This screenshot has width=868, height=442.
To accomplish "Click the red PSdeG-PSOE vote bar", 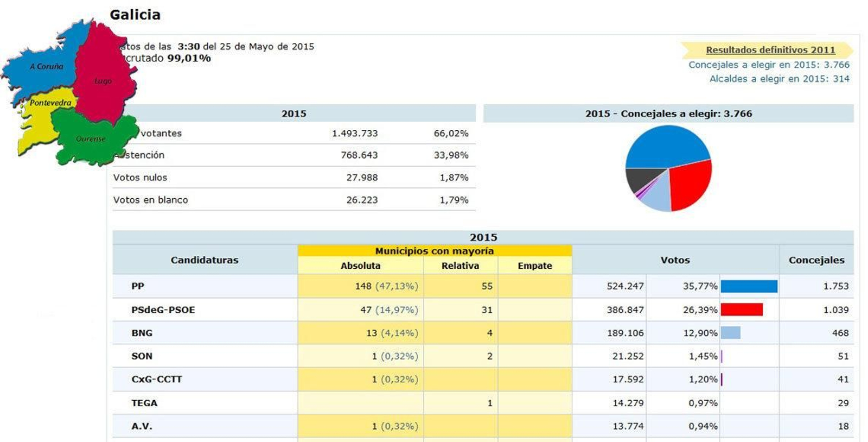I will point(741,310).
